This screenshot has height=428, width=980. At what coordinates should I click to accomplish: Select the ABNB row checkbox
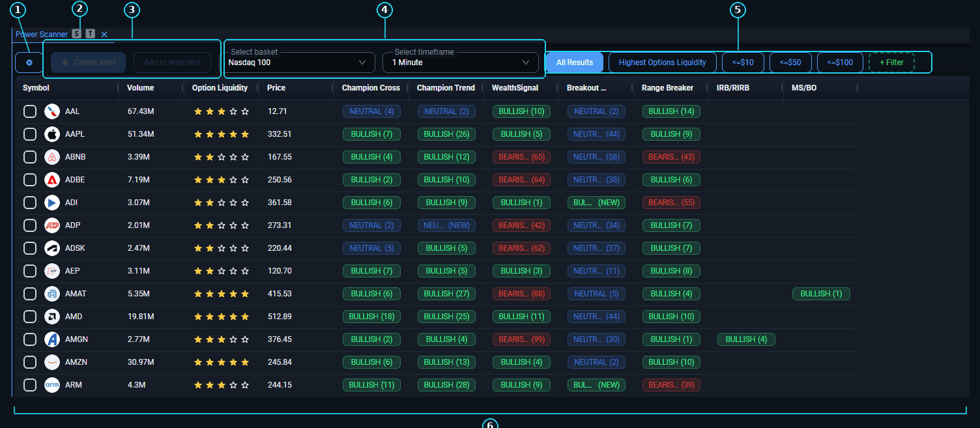pos(30,157)
